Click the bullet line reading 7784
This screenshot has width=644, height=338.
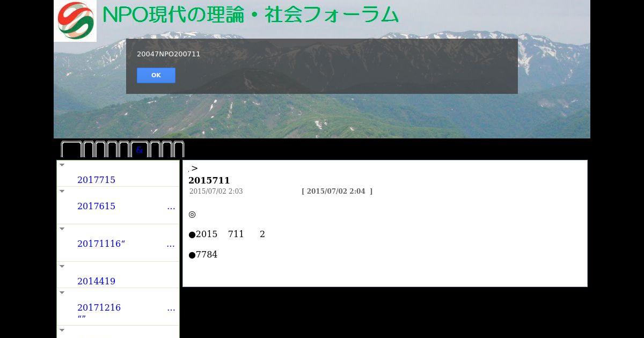[203, 255]
